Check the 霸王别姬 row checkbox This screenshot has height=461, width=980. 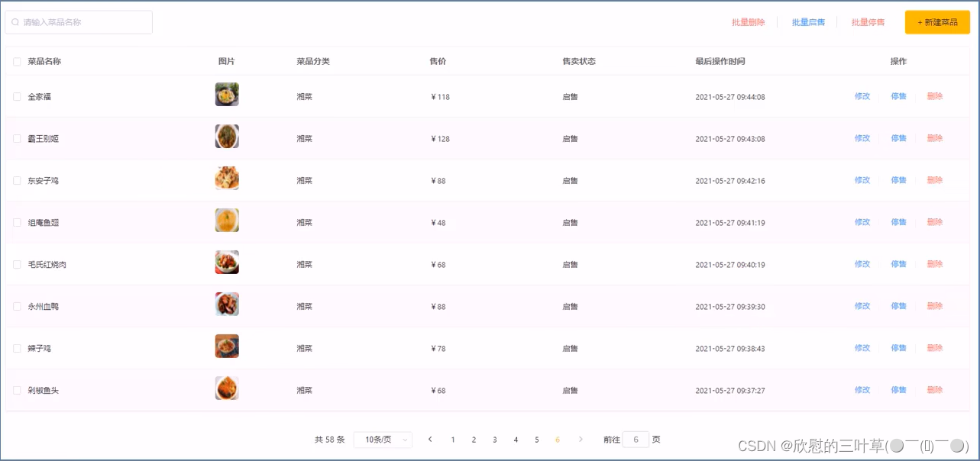[17, 139]
